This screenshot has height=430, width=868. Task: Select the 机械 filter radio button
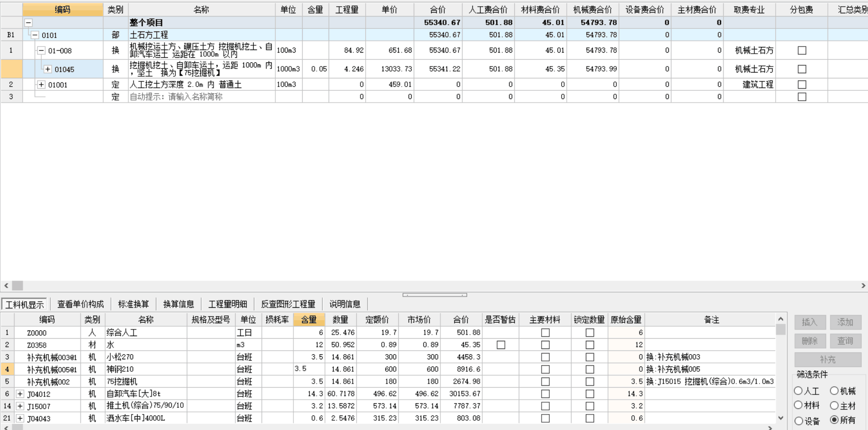pyautogui.click(x=834, y=391)
